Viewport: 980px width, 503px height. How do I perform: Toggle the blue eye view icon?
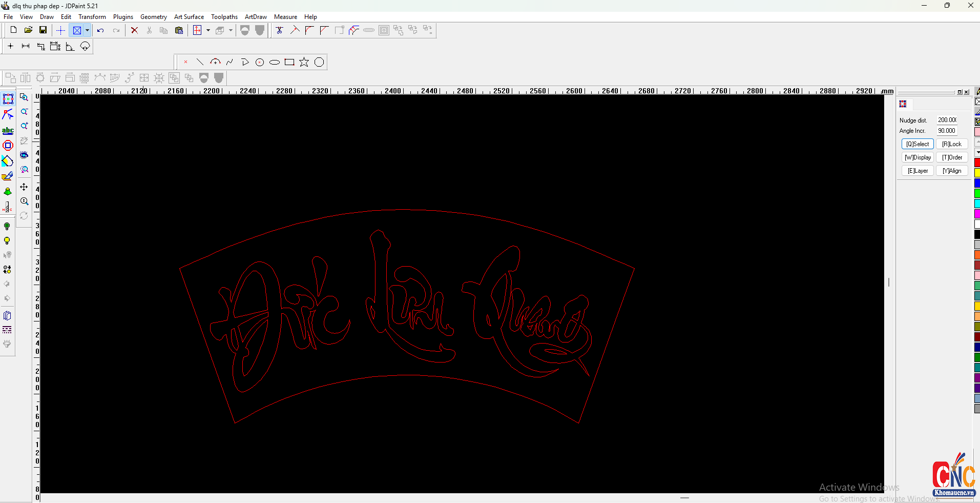coord(24,155)
